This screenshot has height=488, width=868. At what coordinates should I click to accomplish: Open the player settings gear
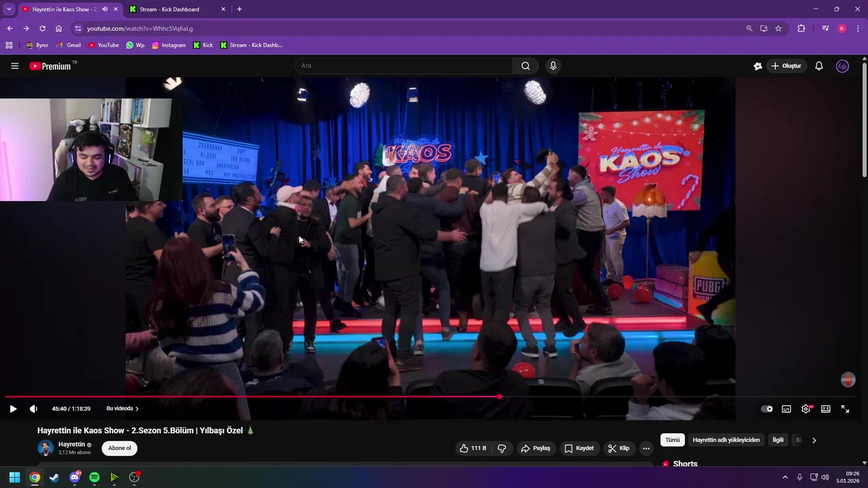click(806, 409)
